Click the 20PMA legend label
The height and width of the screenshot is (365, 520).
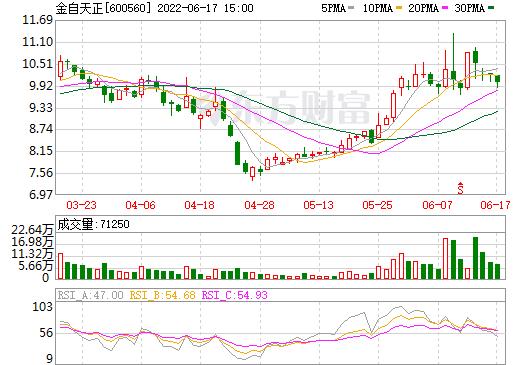[x=423, y=8]
